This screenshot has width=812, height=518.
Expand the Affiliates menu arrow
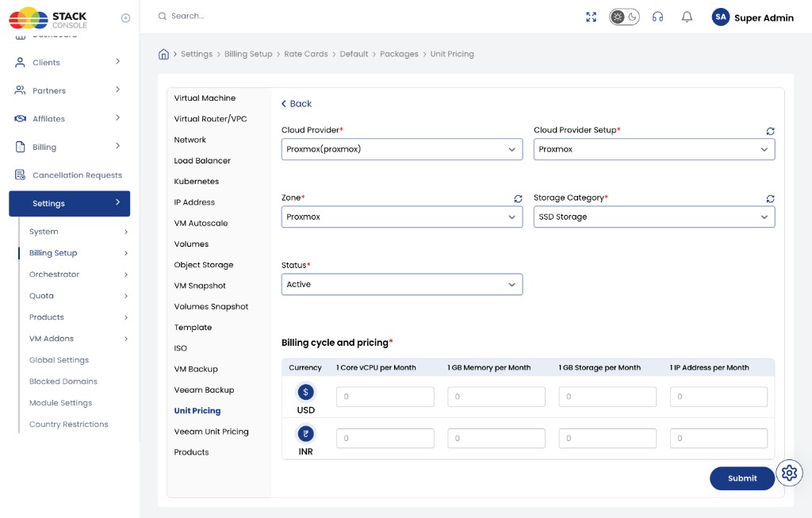point(117,117)
